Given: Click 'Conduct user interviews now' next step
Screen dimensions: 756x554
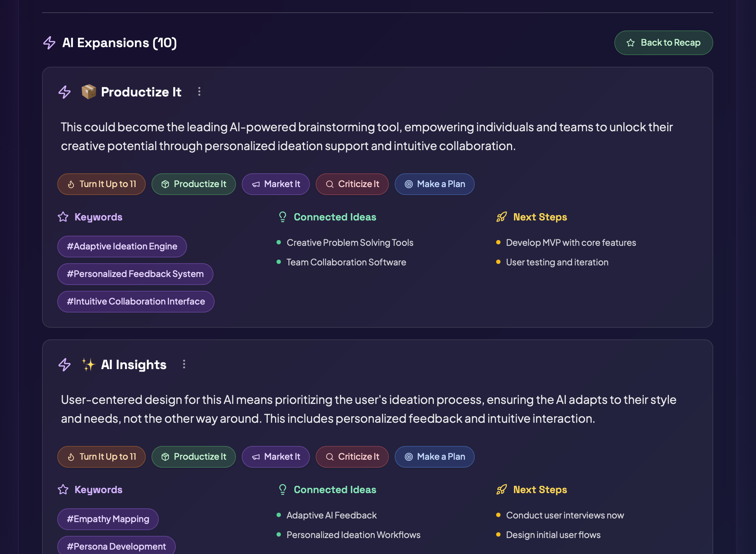Looking at the screenshot, I should [565, 515].
